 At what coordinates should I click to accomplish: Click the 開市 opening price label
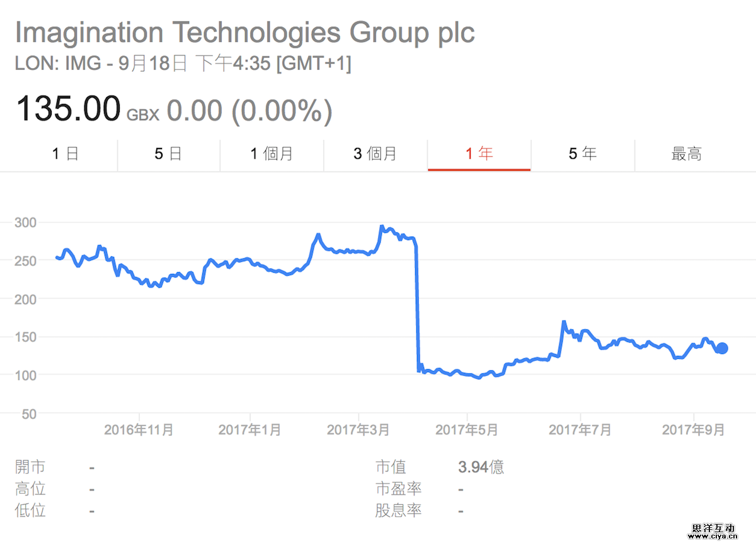pos(30,467)
